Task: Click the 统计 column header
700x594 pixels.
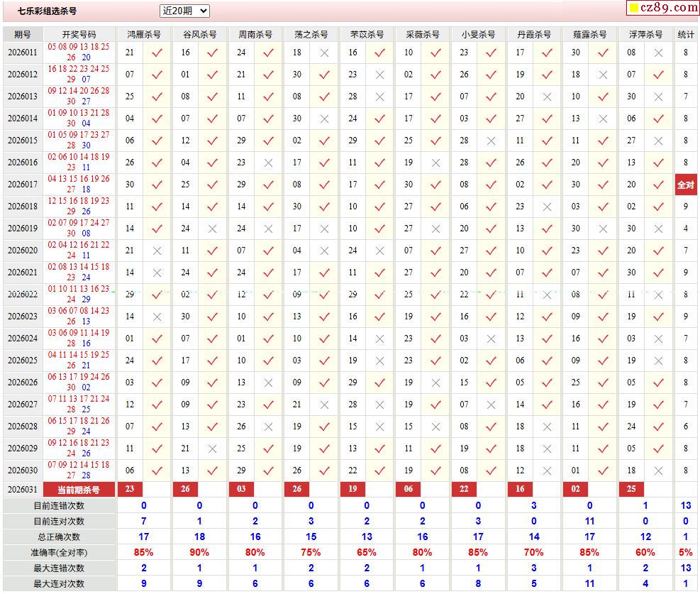Action: [686, 34]
